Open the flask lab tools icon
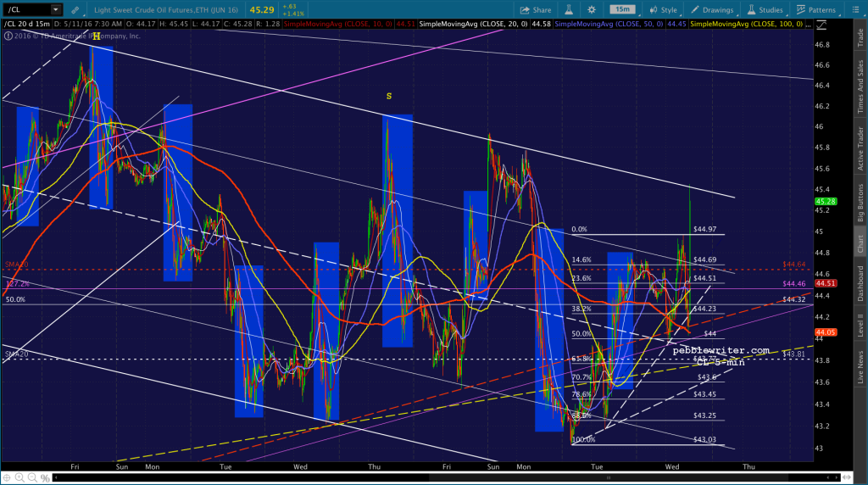 coord(569,10)
